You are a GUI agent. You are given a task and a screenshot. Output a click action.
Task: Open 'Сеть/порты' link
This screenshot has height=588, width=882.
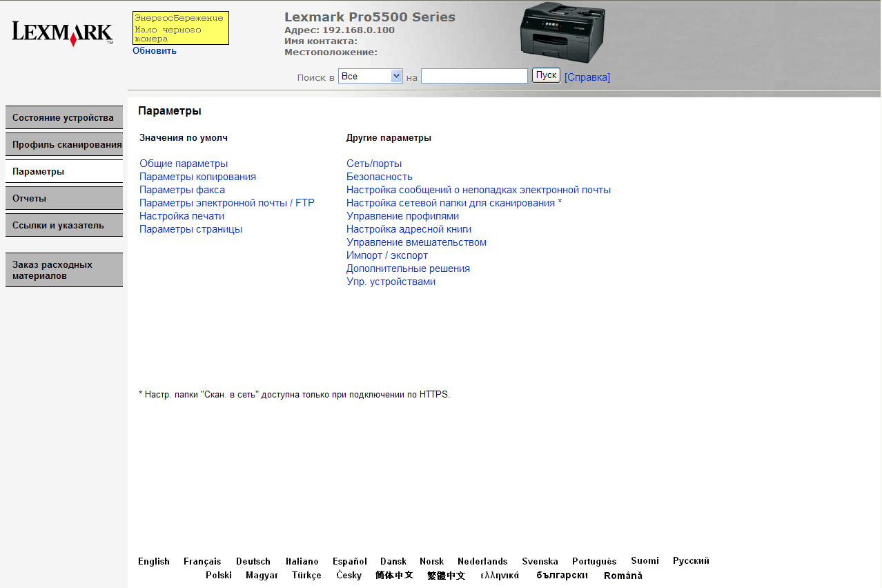[374, 164]
